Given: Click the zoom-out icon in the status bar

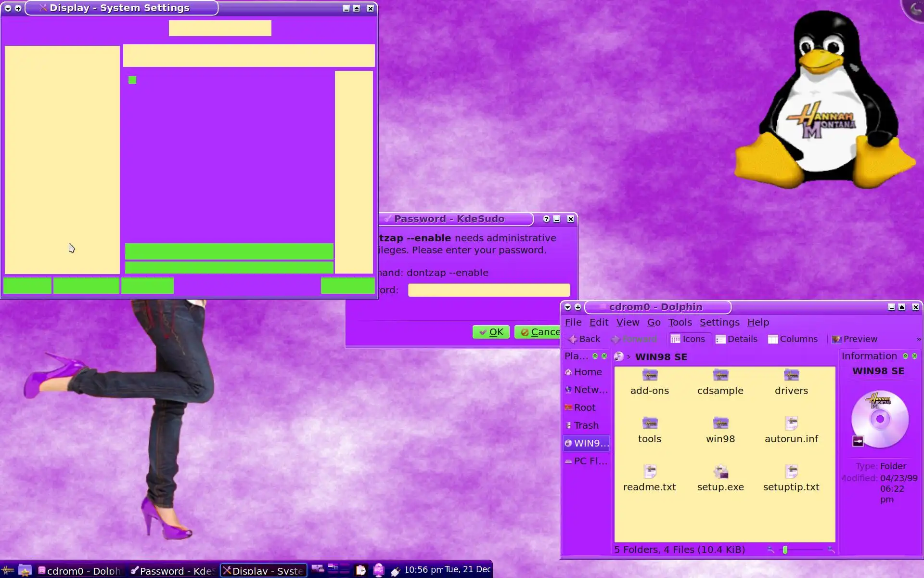Looking at the screenshot, I should click(770, 550).
